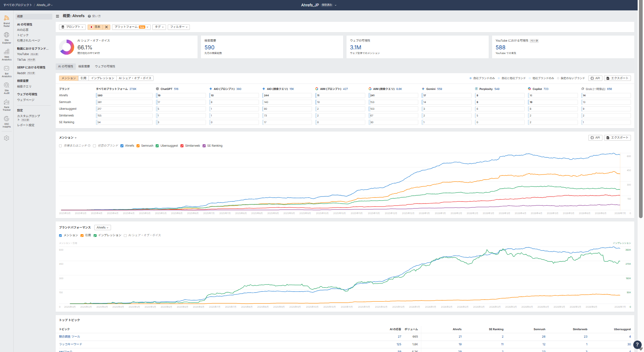The width and height of the screenshot is (644, 352).
Task: Click the Gemini platform icon
Action: click(x=423, y=89)
